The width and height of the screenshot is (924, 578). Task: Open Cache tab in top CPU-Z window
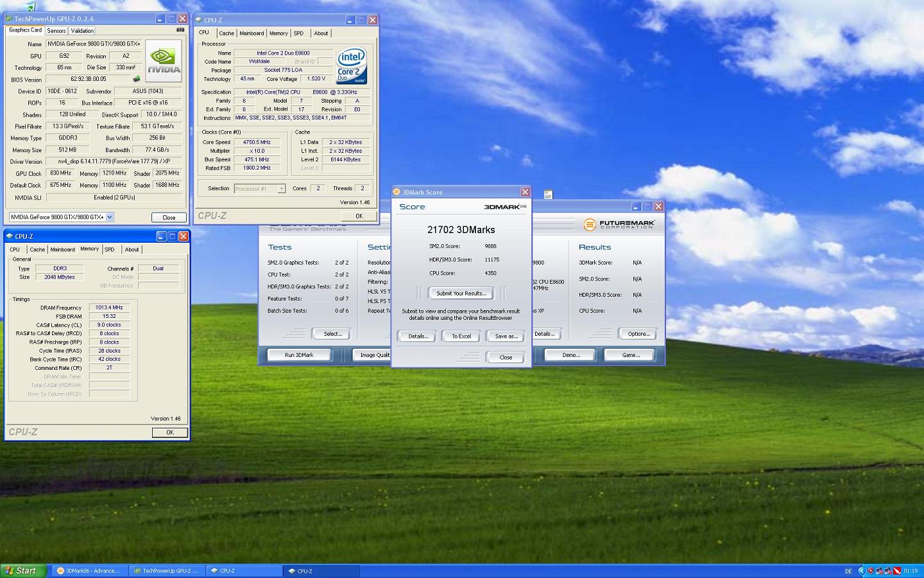click(227, 33)
